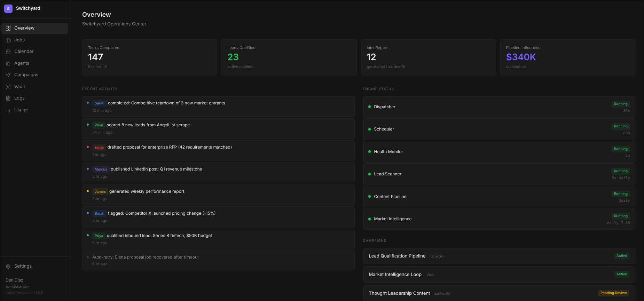Viewport: 644px width, 301px height.
Task: Click the Running badge for Dispatcher
Action: [x=621, y=104]
